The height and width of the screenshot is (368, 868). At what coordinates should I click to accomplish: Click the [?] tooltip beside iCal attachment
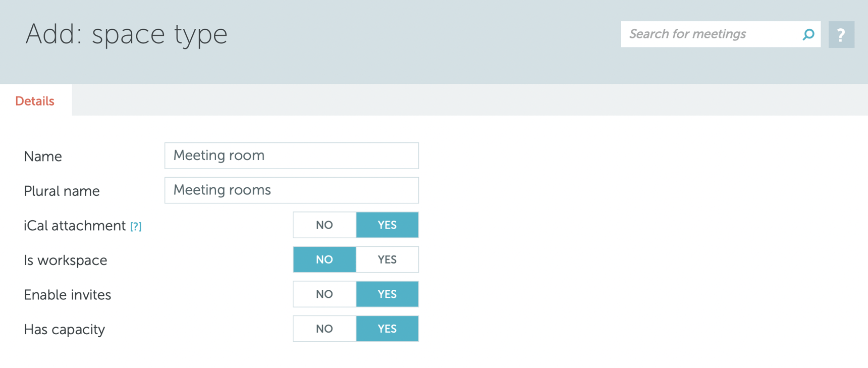point(135,226)
